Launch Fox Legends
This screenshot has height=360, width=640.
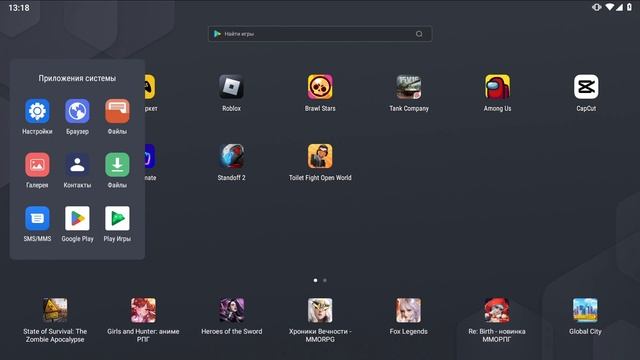click(x=409, y=310)
